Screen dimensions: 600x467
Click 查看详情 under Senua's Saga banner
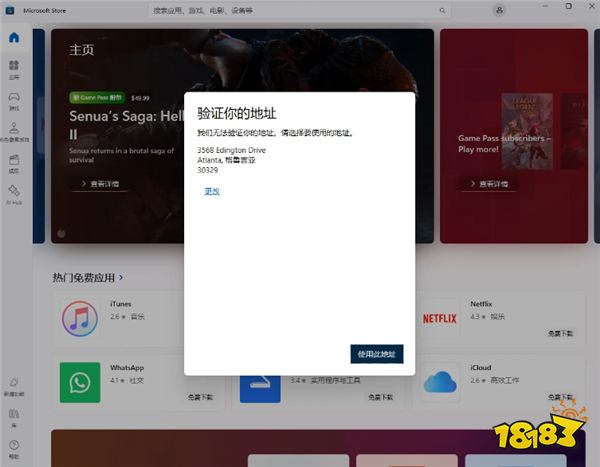tap(100, 184)
